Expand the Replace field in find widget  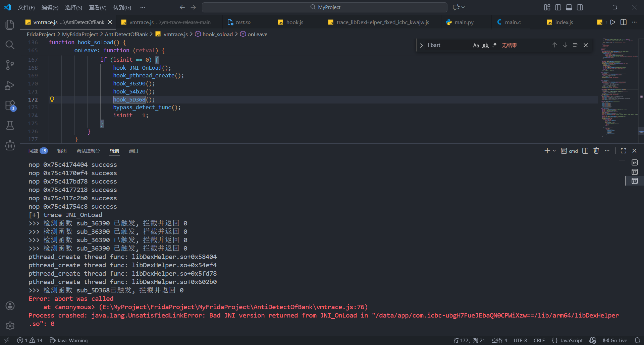click(422, 45)
